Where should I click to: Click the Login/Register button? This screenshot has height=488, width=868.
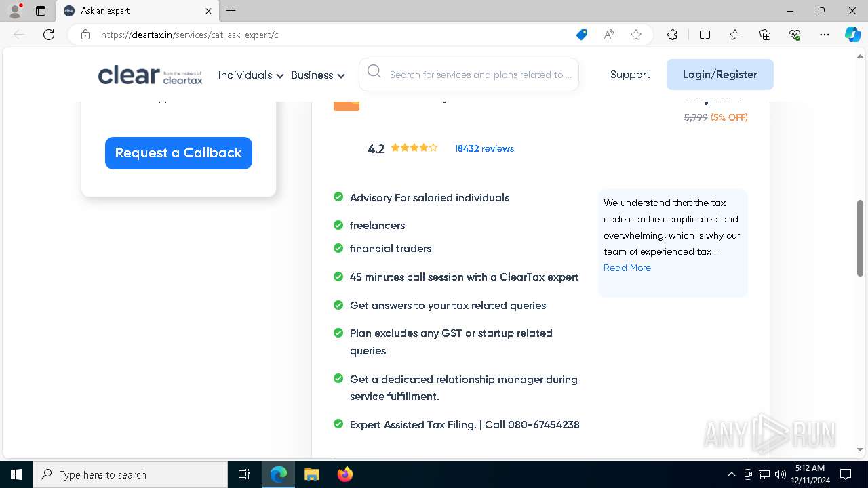719,75
